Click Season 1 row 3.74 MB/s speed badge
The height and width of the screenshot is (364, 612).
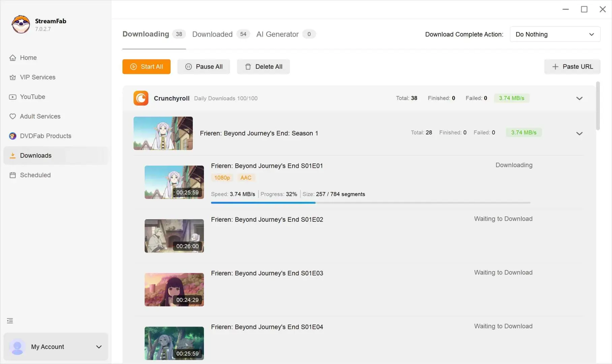(x=524, y=132)
